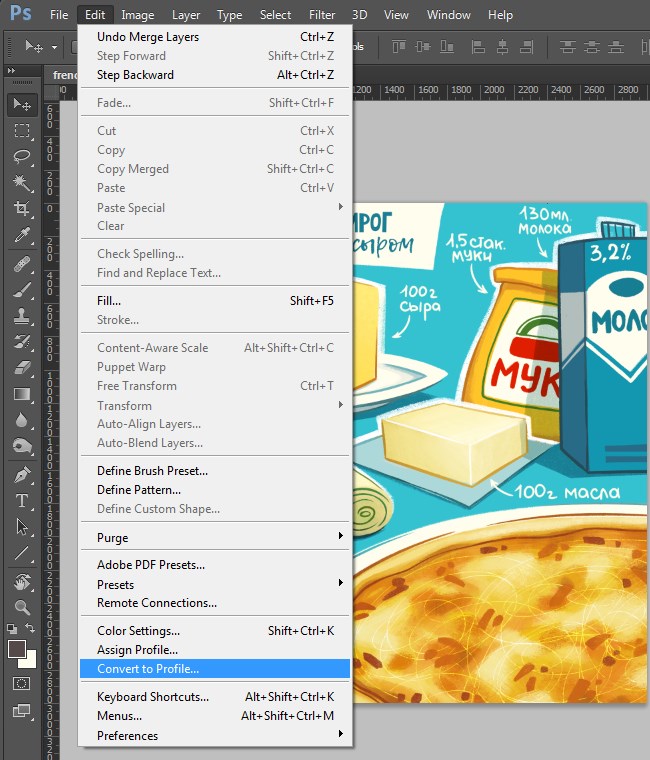Select the Hand tool
Viewport: 650px width, 760px height.
(22, 581)
